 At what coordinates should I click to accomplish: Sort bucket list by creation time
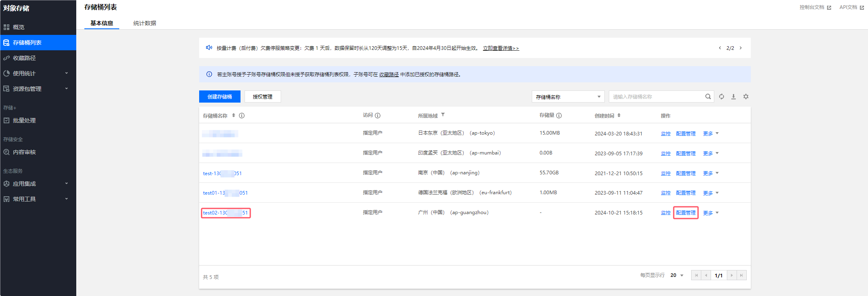pyautogui.click(x=619, y=116)
